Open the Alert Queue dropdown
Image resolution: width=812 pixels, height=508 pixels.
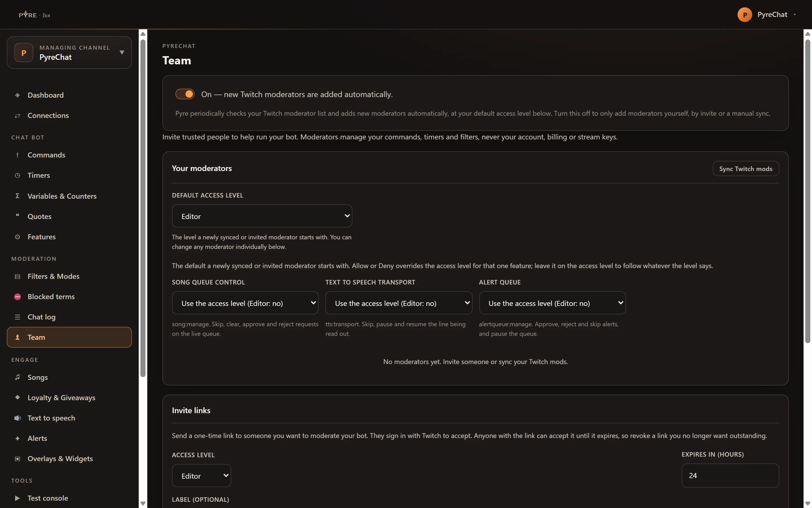click(x=552, y=303)
